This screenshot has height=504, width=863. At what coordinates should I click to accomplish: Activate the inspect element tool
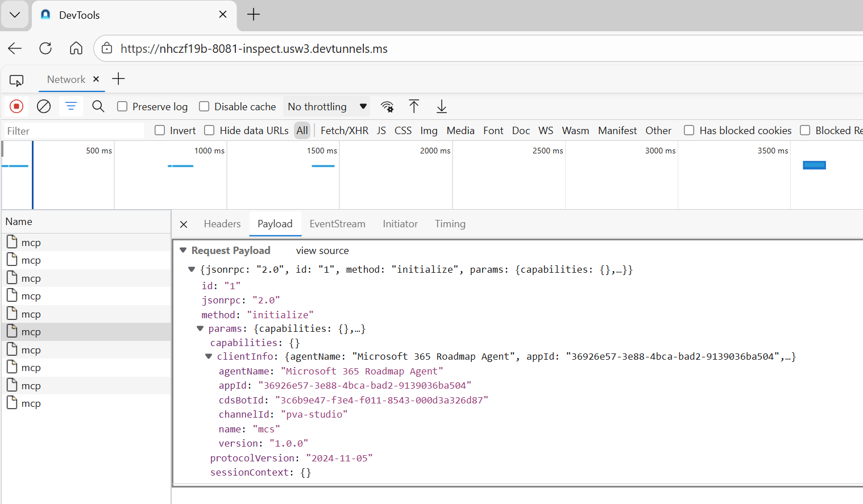(17, 81)
